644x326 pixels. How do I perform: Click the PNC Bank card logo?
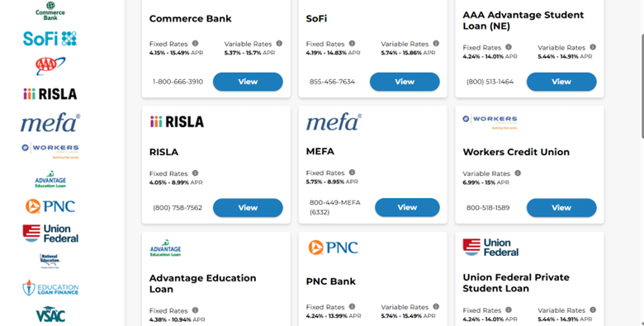click(333, 248)
